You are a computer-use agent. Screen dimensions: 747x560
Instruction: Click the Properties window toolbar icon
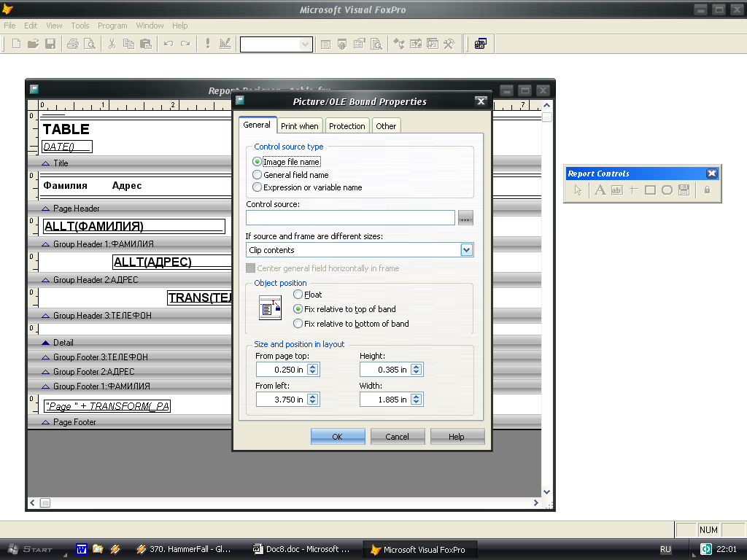point(359,44)
